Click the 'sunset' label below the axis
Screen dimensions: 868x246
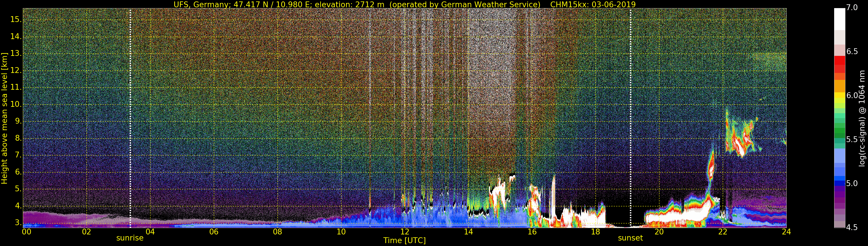[x=630, y=238]
